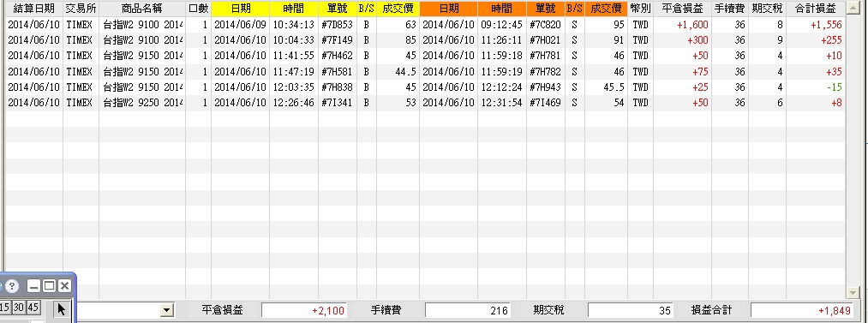Viewport: 868px width, 323px height.
Task: Select order number #7H781 cell
Action: [545, 56]
